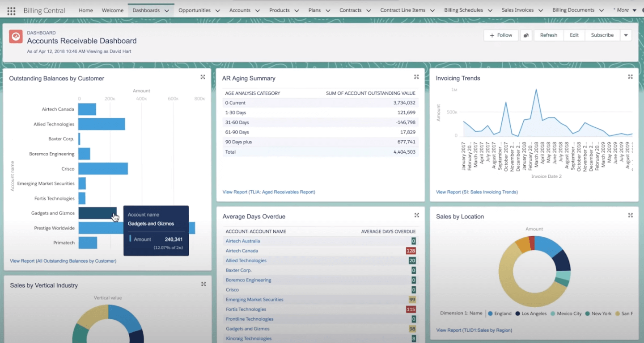Open Frontline Technologies account link
Screen dimensions: 644x343
pos(250,319)
